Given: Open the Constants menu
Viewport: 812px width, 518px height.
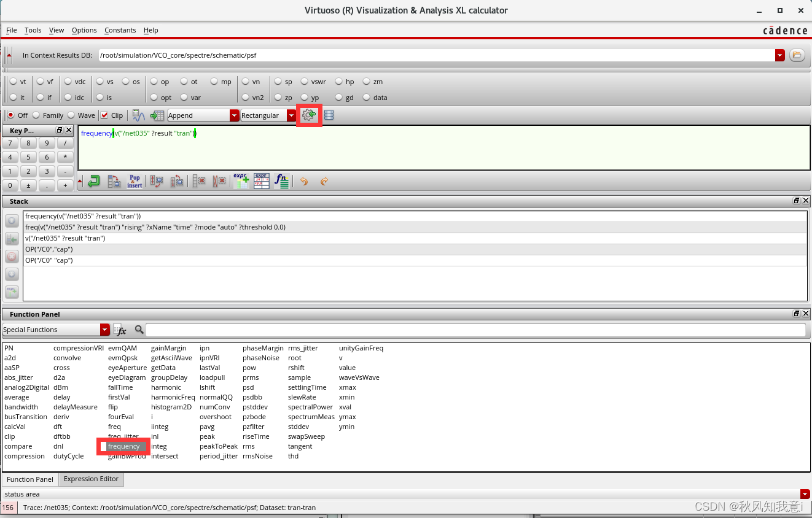Looking at the screenshot, I should pos(120,30).
